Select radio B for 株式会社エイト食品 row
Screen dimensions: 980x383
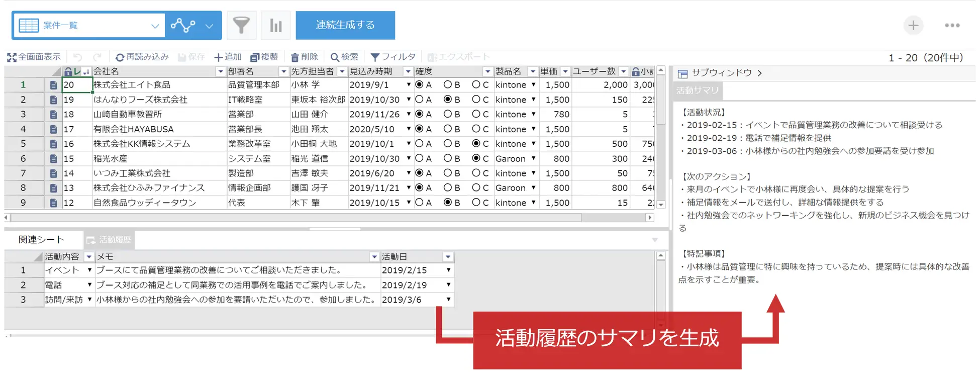click(x=447, y=85)
